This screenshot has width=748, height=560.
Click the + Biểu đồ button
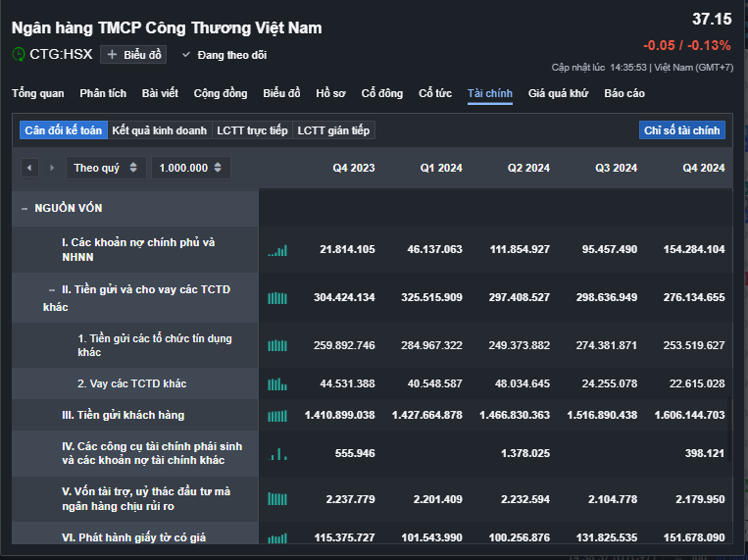133,55
